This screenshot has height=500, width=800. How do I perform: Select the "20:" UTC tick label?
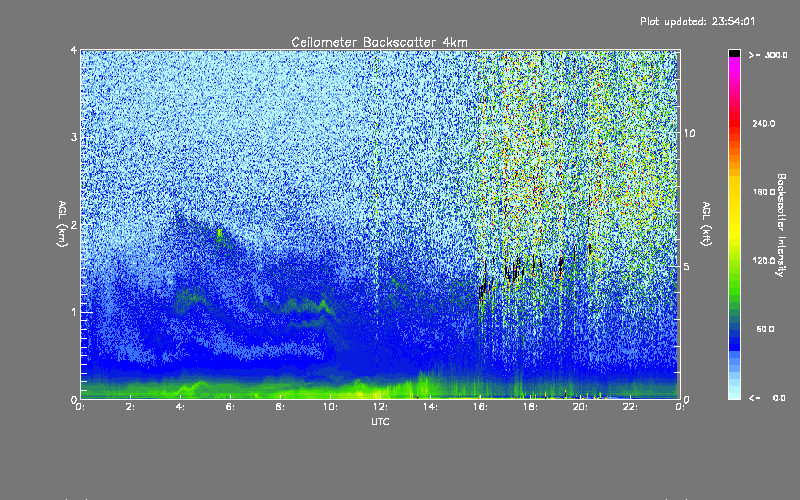pos(579,407)
